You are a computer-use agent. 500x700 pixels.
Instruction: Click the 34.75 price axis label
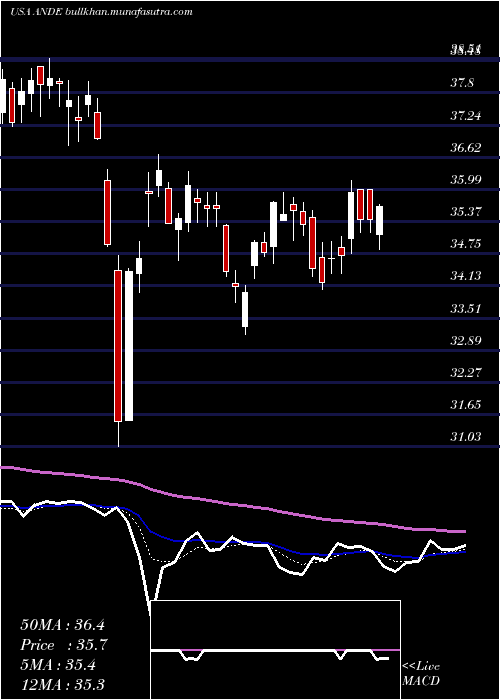[465, 244]
